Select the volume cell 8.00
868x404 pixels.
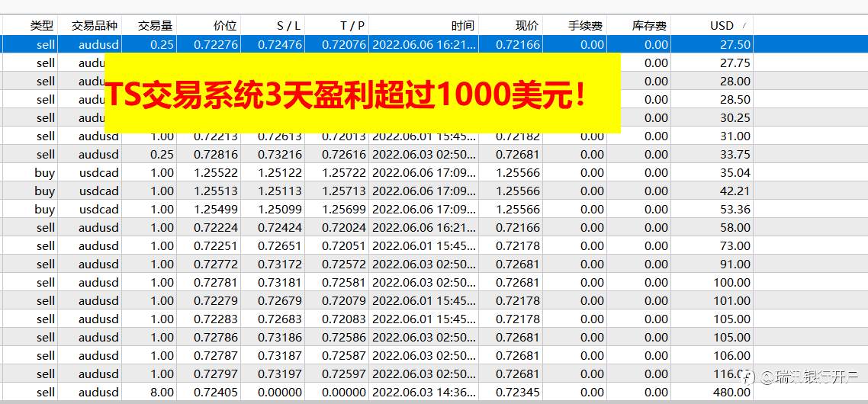pos(162,392)
